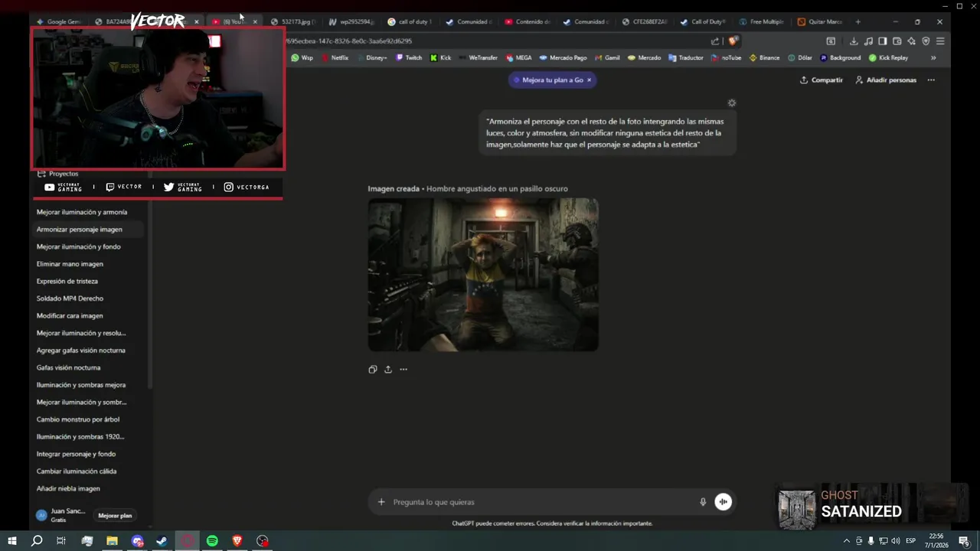Image resolution: width=980 pixels, height=551 pixels.
Task: Open the MEGA bookmark
Action: pyautogui.click(x=518, y=57)
